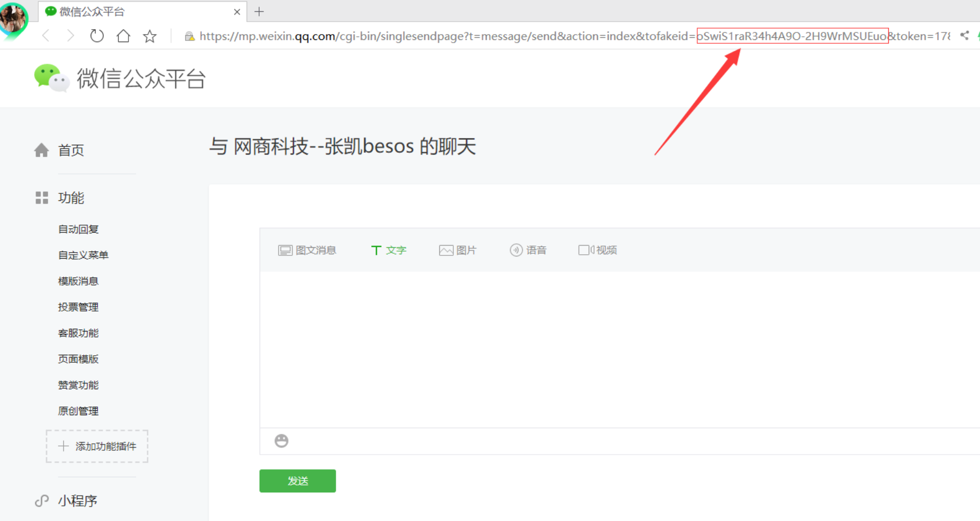Click the plus icon in 添加功能插件
The height and width of the screenshot is (521, 980).
(63, 446)
